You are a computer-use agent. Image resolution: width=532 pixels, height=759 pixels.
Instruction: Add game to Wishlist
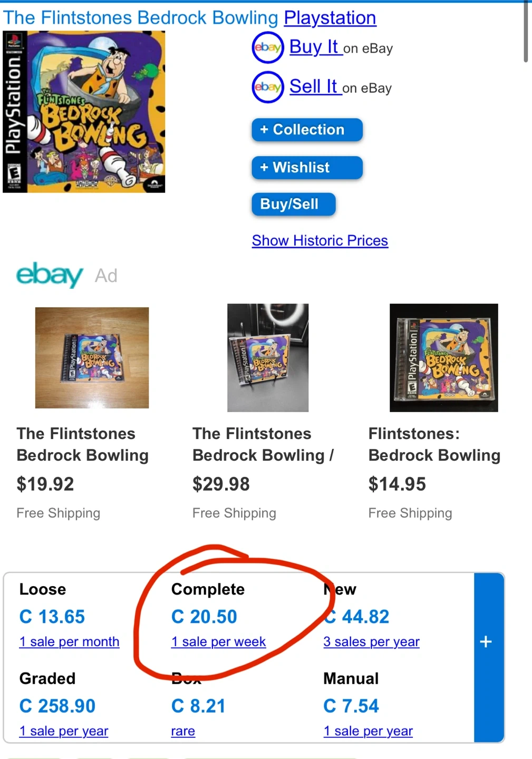pos(307,168)
